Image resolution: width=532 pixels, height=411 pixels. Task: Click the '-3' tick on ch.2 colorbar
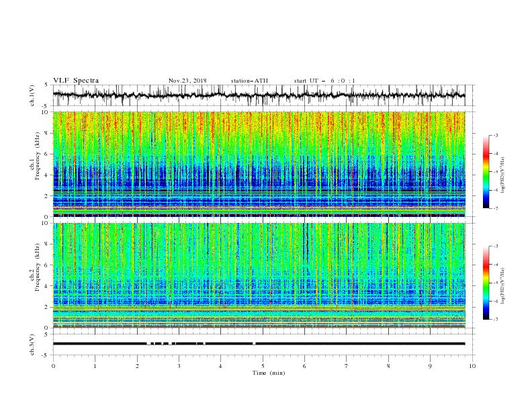[x=495, y=246]
